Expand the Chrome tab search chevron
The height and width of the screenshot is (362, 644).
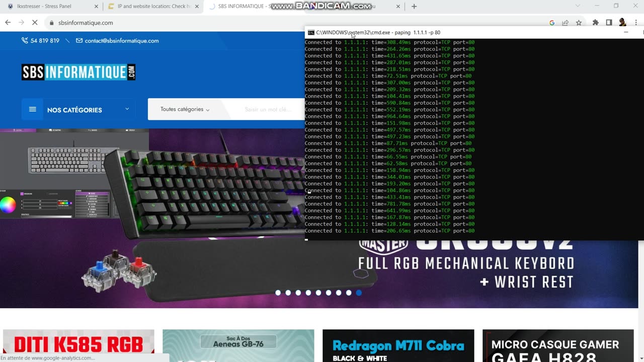579,6
